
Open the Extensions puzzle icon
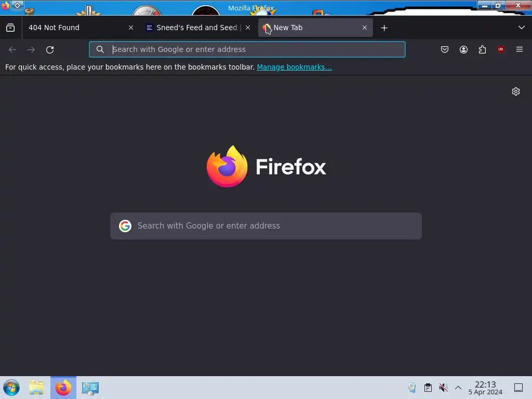click(482, 49)
